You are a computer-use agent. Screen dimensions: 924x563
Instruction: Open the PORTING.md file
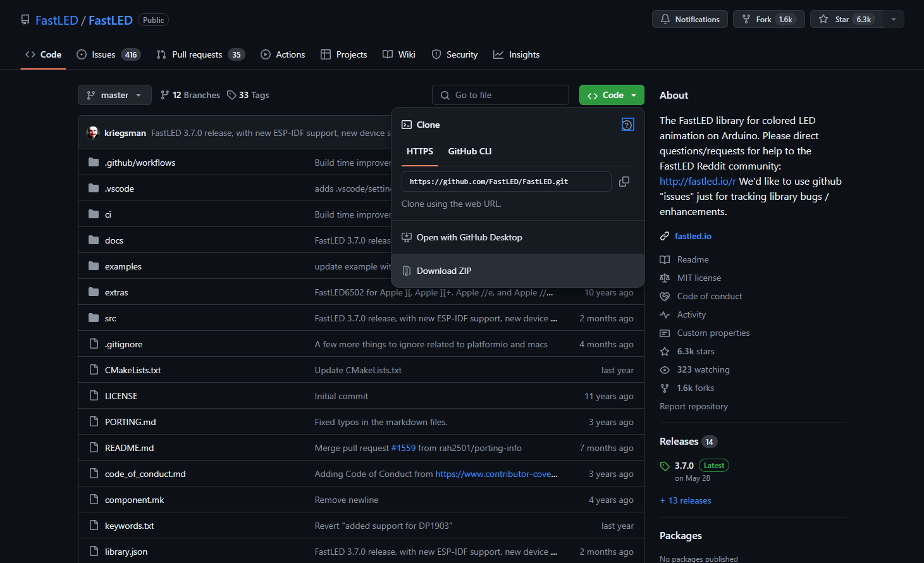[130, 422]
